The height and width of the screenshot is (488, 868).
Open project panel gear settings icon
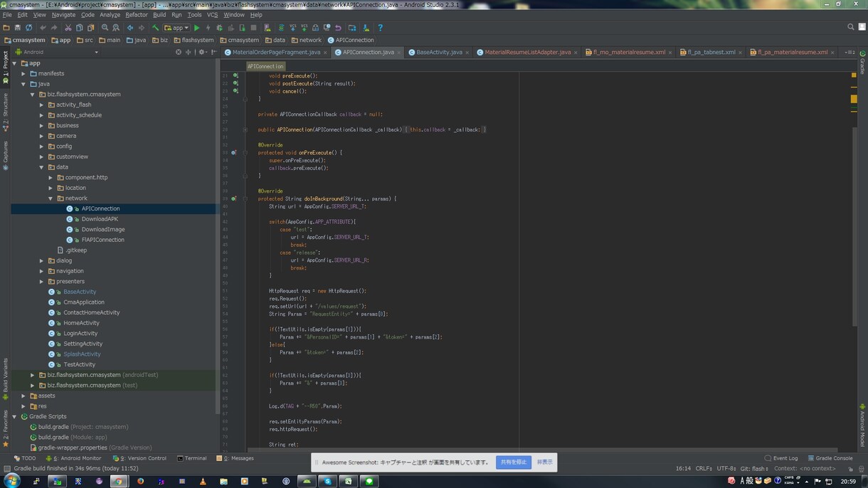[202, 52]
